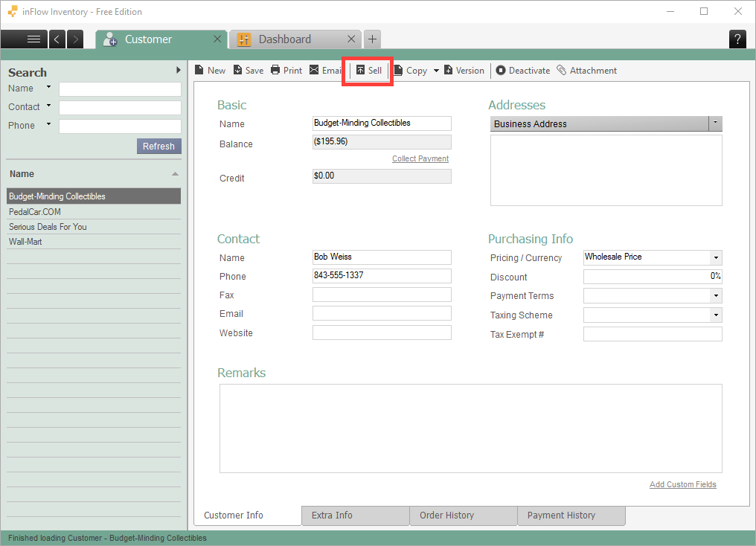Select Wall-Mart customer
The width and height of the screenshot is (756, 546).
pyautogui.click(x=94, y=242)
